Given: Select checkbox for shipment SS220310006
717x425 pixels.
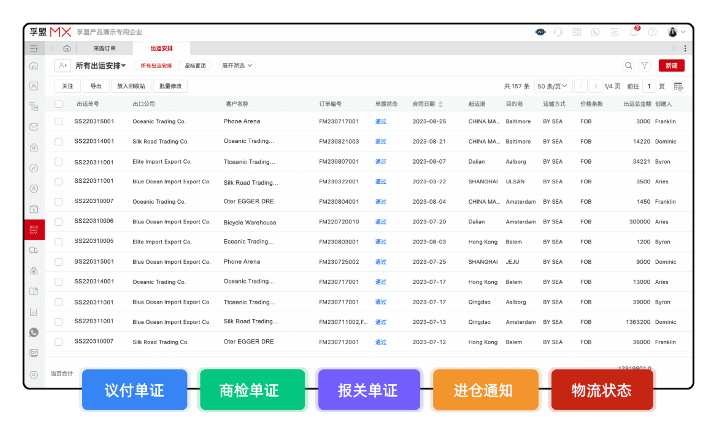Looking at the screenshot, I should (58, 221).
